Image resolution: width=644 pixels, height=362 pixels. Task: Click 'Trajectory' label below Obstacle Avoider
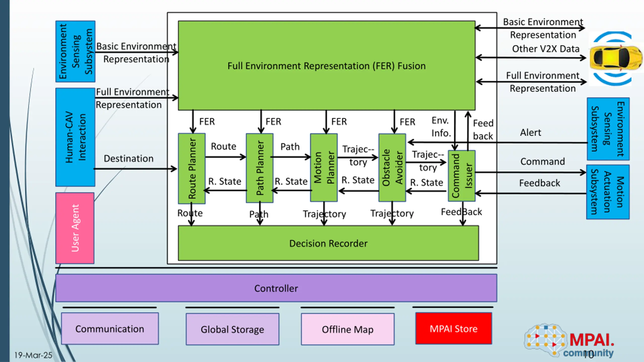pos(392,213)
